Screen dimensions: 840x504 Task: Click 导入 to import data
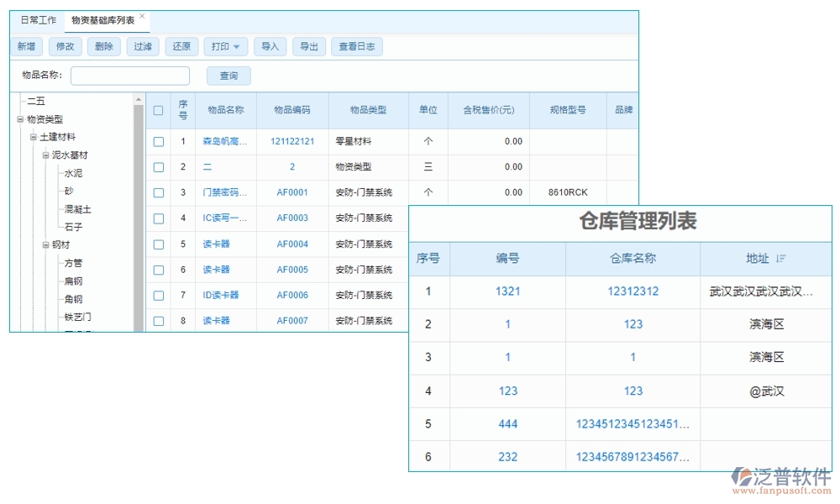tap(270, 46)
